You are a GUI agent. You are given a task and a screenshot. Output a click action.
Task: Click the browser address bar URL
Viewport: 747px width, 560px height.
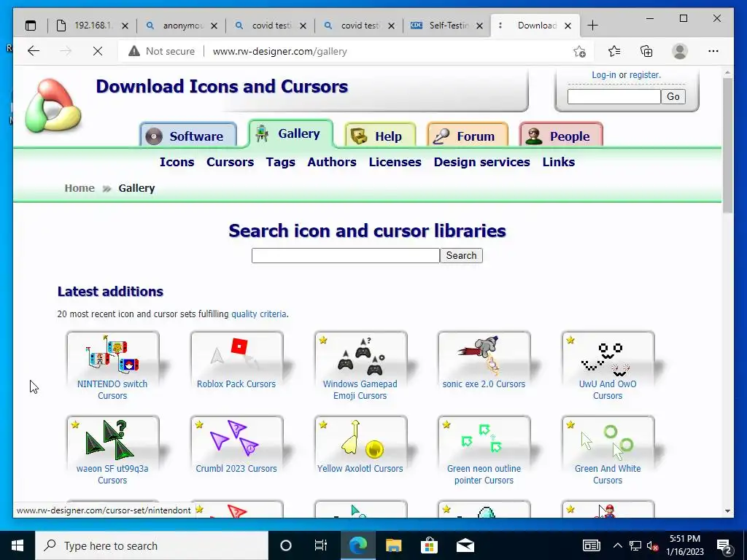click(279, 52)
